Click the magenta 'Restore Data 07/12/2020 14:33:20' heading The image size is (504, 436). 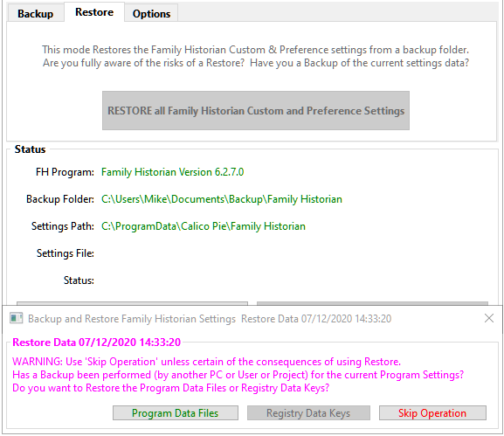(96, 343)
